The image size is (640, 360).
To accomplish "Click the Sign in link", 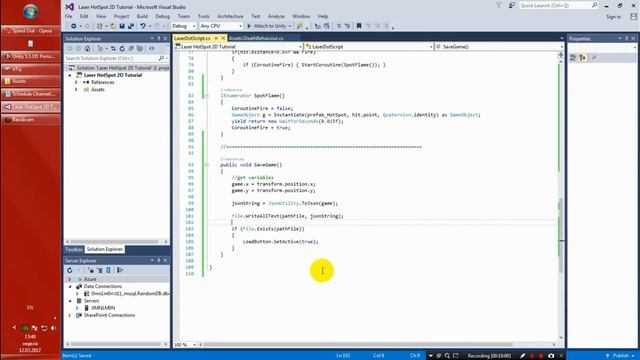I will pos(613,17).
